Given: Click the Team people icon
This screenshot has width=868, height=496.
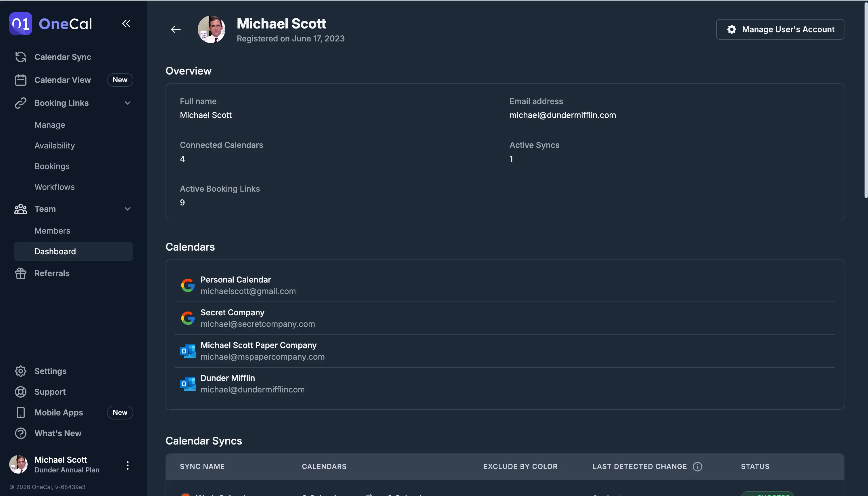Looking at the screenshot, I should tap(20, 209).
